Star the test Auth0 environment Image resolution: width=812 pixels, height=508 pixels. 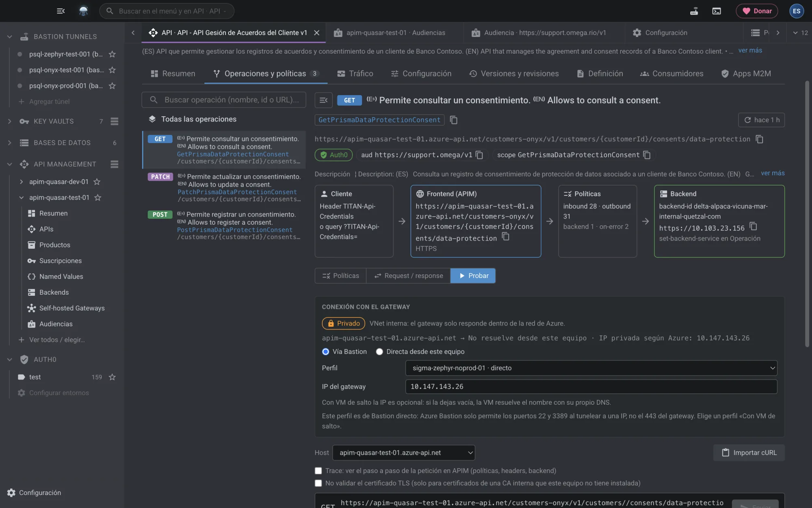point(112,377)
